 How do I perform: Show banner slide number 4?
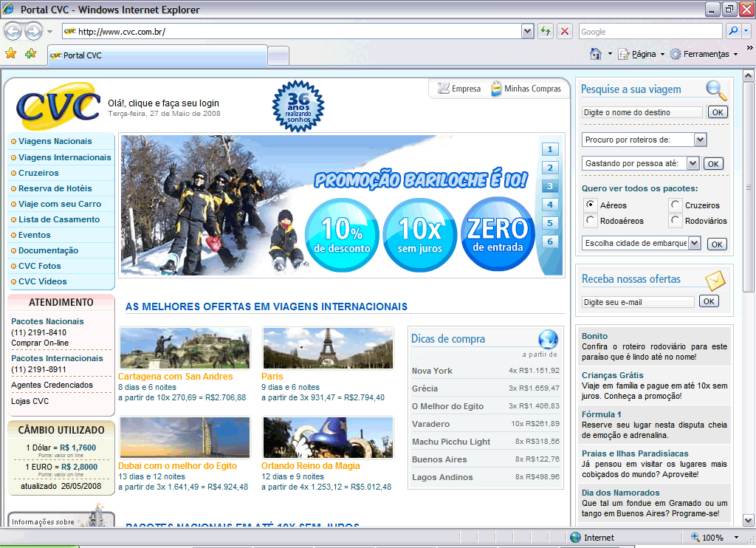(x=550, y=205)
